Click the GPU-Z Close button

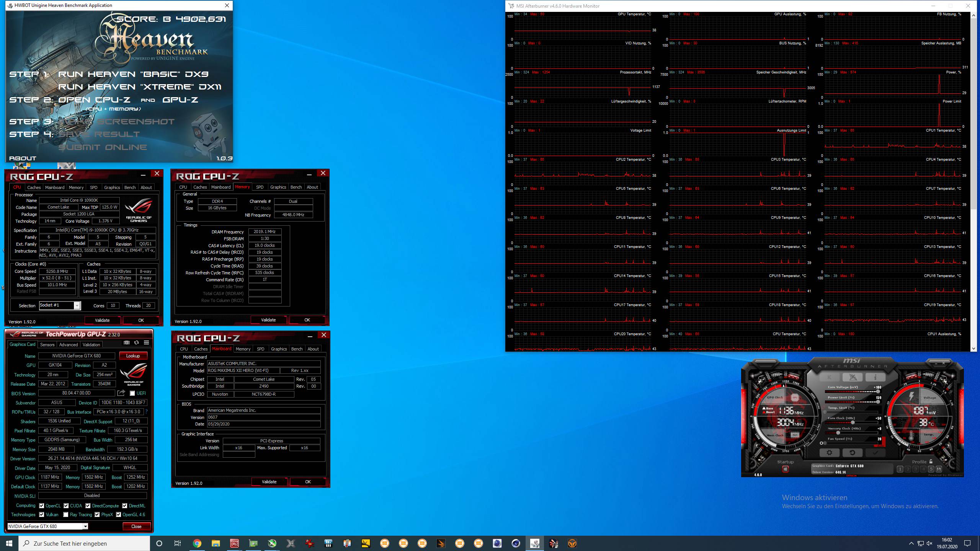[x=136, y=526]
